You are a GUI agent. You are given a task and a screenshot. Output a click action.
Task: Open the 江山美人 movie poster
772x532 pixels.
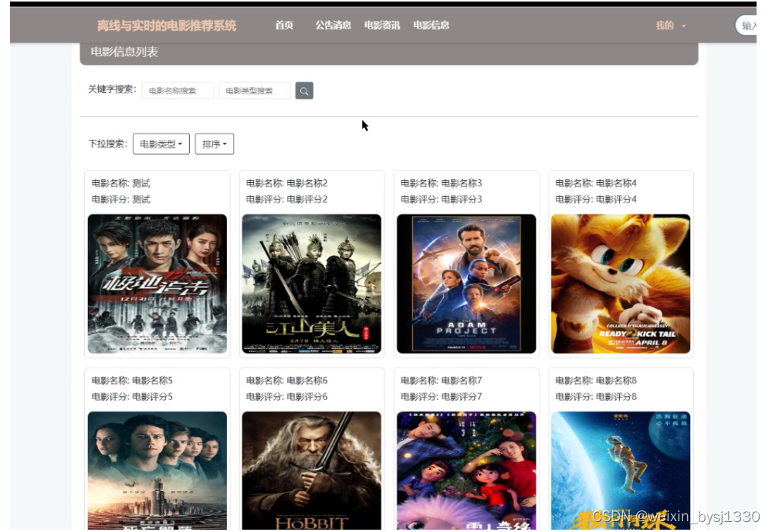pos(312,283)
